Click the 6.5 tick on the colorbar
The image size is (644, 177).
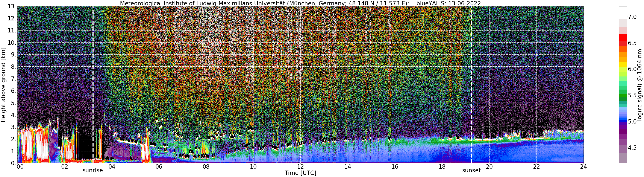tap(632, 43)
